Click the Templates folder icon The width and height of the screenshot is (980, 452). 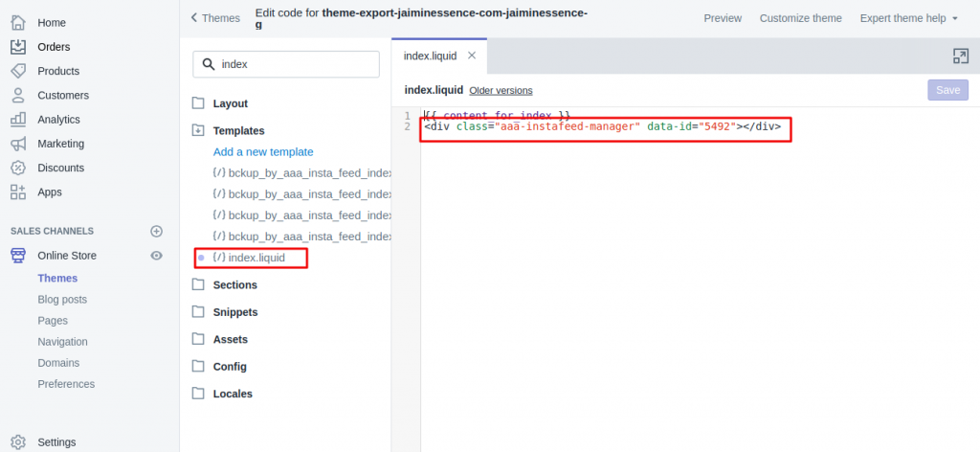198,130
